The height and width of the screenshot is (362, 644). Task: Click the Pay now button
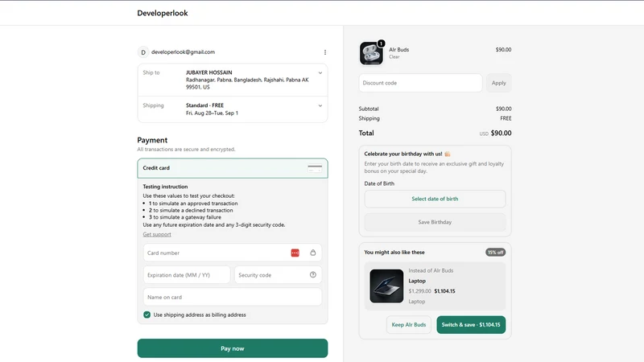(x=233, y=348)
